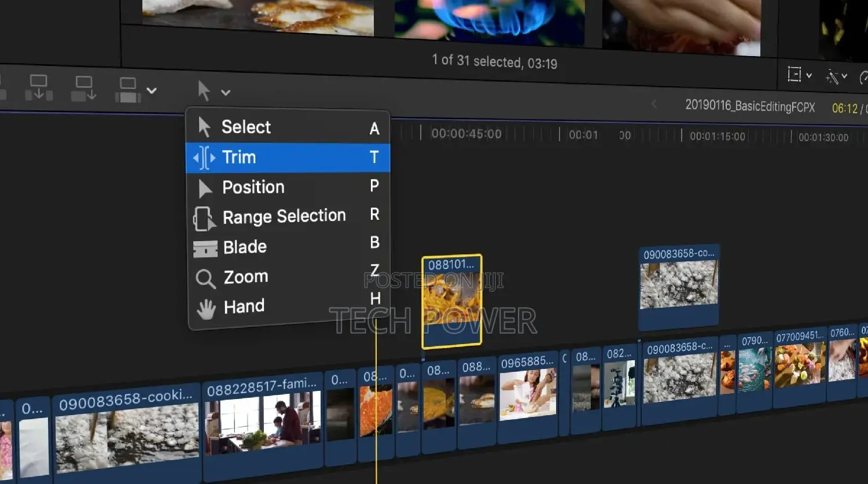Select the blue gas flame browser thumbnail
The width and height of the screenshot is (868, 484).
coord(490,21)
